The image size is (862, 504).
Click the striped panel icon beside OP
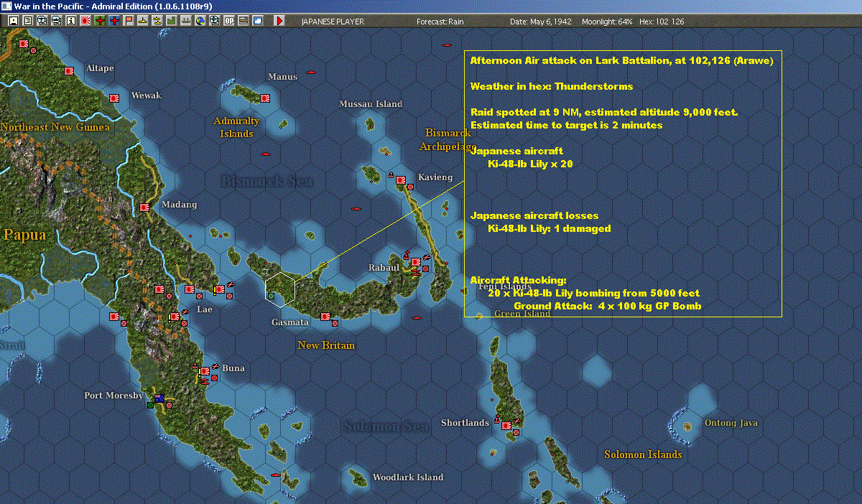pos(244,22)
